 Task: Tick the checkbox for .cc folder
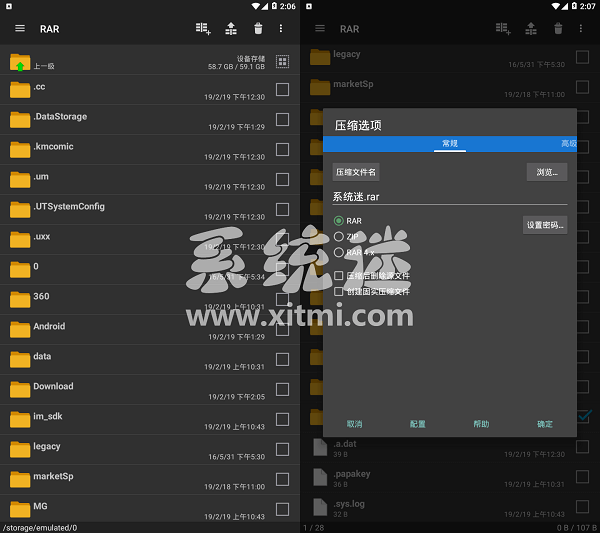(282, 90)
